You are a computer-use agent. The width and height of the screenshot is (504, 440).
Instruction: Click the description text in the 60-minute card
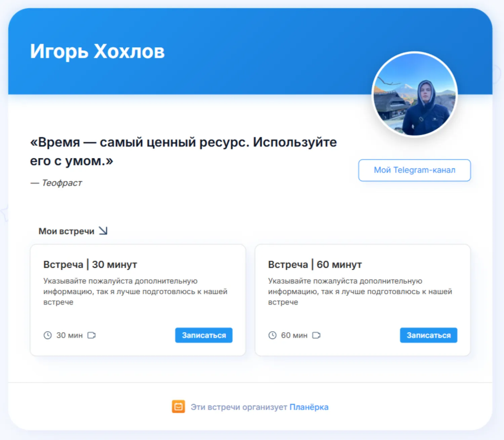point(360,291)
